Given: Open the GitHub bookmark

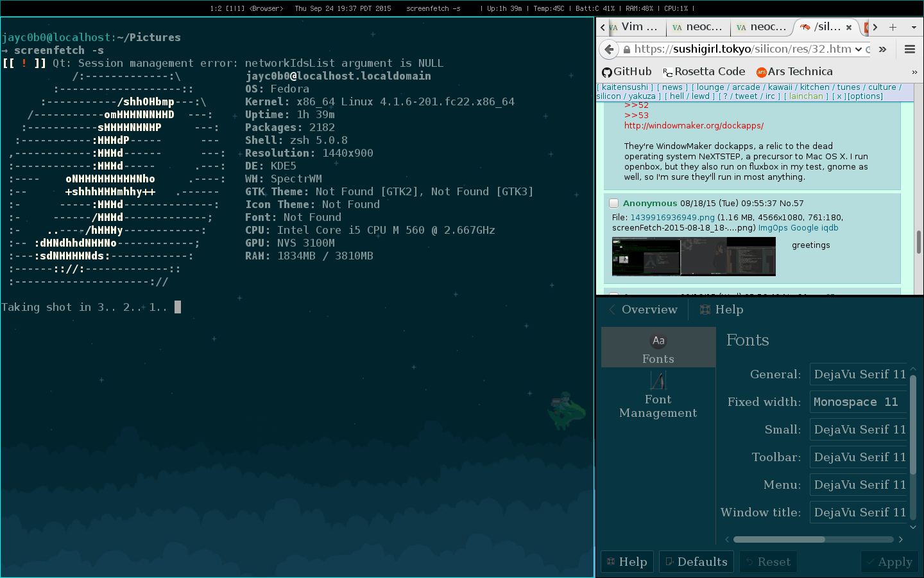Looking at the screenshot, I should point(626,72).
